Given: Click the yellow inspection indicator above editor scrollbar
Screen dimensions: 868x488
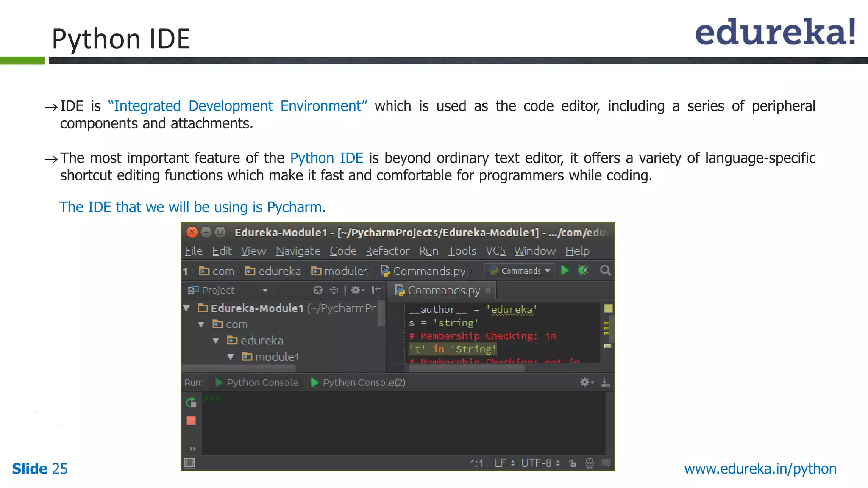Looking at the screenshot, I should (608, 308).
